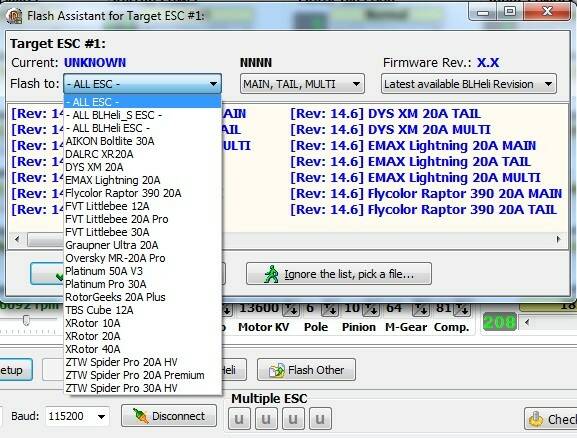Click left arrow of firmware list scrollbar

(x=17, y=239)
